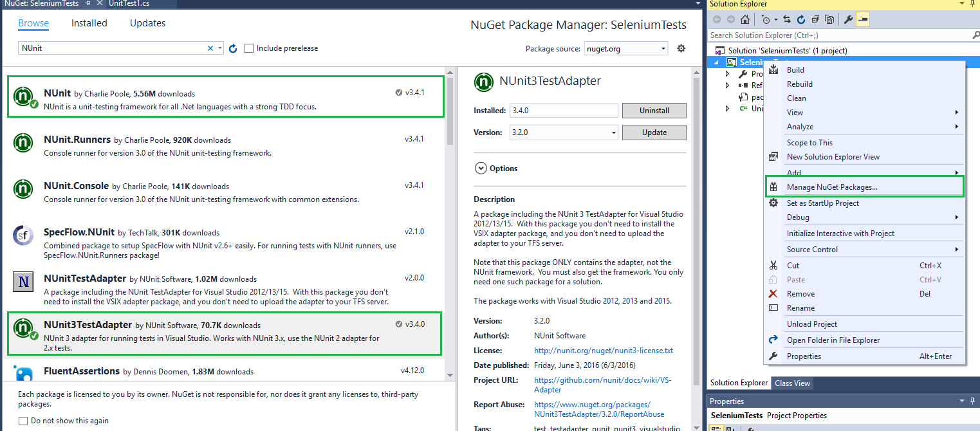Screen dimensions: 980x431
Task: Check the Do not show this again box
Action: tap(23, 421)
